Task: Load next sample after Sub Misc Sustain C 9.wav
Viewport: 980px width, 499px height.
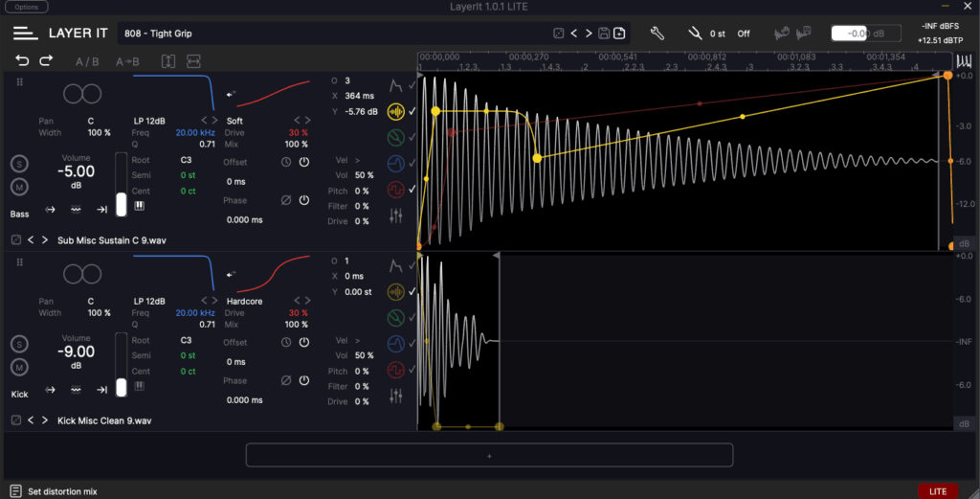Action: pyautogui.click(x=44, y=239)
